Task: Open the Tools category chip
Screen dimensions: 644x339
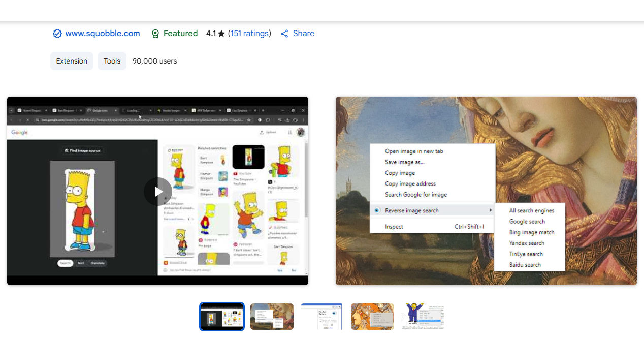Action: [x=112, y=61]
